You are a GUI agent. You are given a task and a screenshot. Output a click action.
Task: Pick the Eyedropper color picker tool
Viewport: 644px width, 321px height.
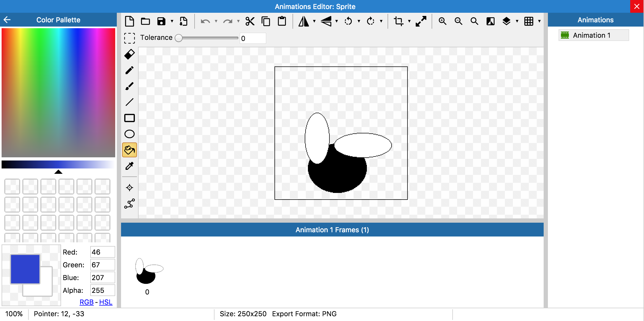coord(129,166)
